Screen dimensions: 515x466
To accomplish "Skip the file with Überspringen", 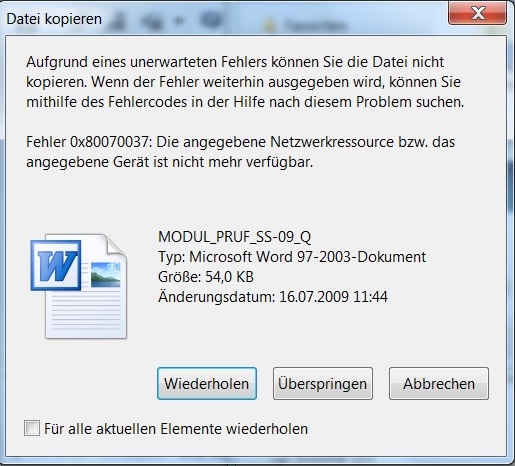I will pos(323,383).
